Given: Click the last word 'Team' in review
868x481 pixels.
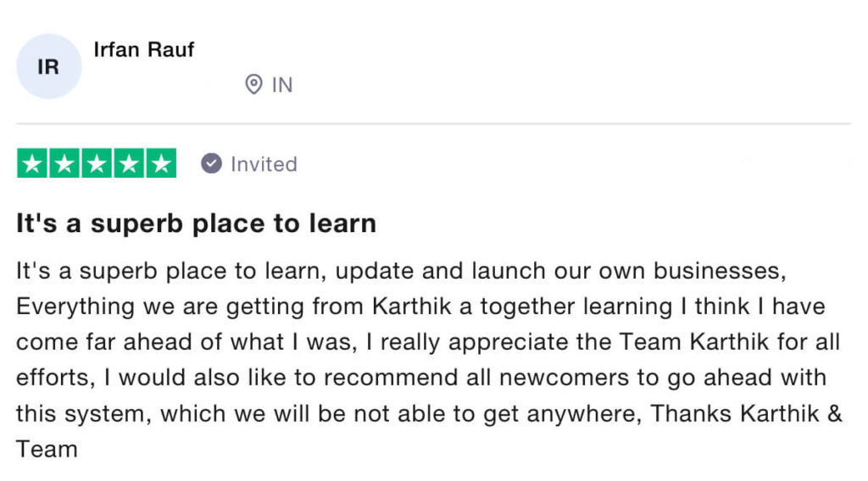Looking at the screenshot, I should (x=47, y=449).
